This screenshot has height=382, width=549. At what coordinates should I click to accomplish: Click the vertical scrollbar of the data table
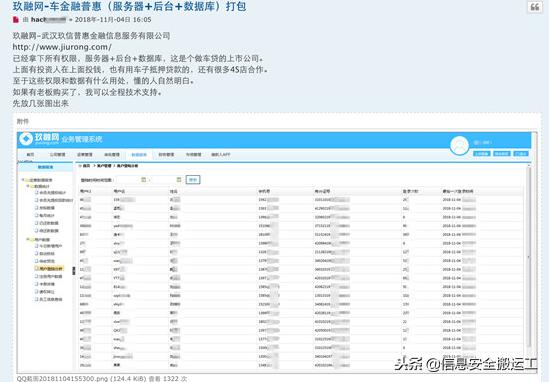[529, 257]
